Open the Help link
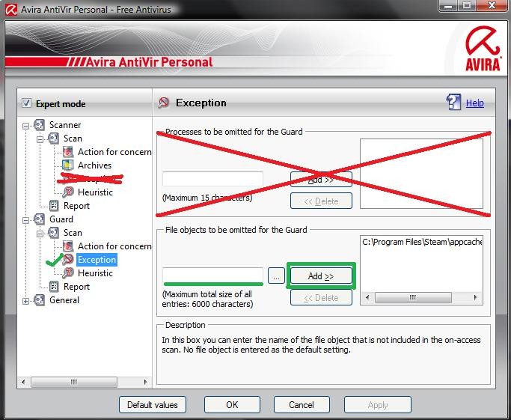511x420 pixels. click(x=474, y=103)
